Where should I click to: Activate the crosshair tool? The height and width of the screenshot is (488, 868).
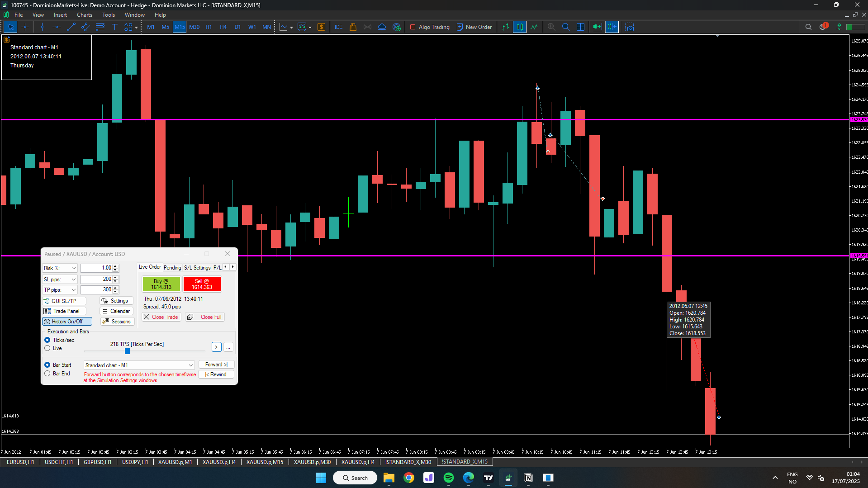coord(25,27)
